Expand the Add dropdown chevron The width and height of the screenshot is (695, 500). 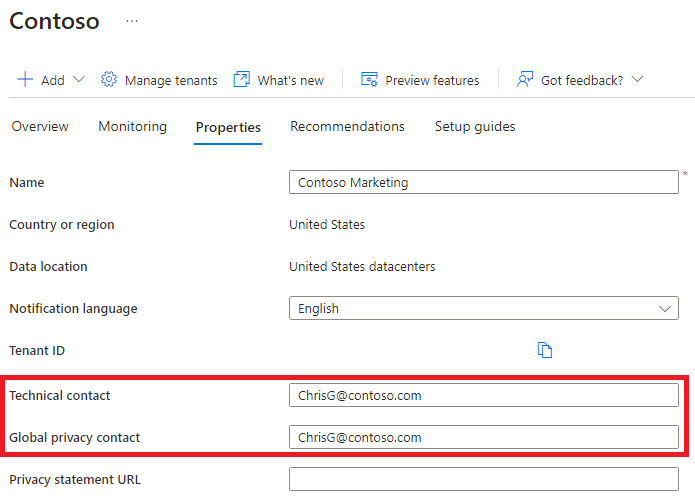[x=79, y=80]
